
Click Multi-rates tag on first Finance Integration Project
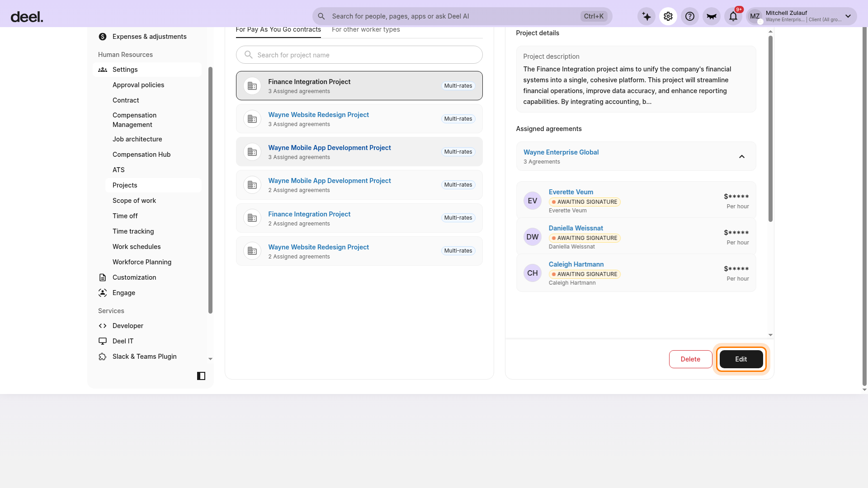click(x=458, y=86)
